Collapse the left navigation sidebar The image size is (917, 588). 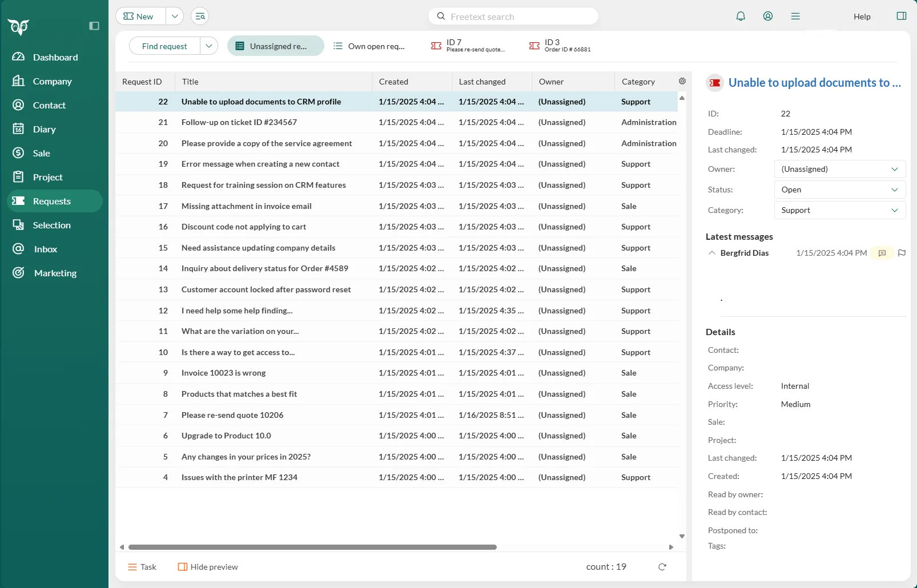coord(94,26)
